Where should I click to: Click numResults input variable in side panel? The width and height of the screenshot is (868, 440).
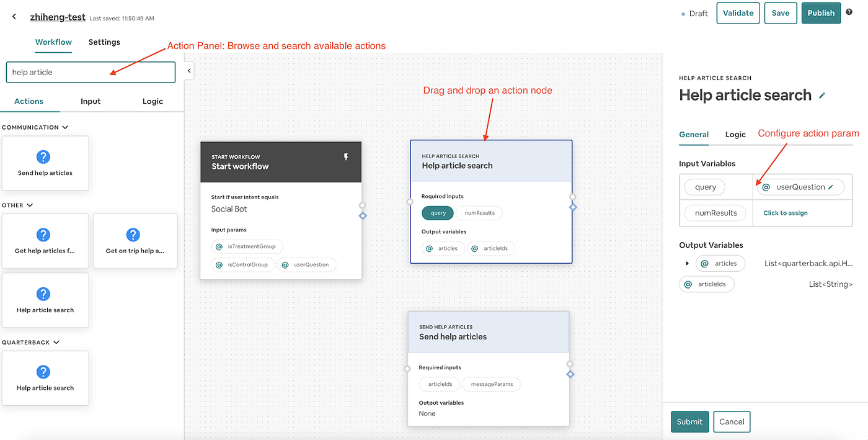tap(715, 213)
